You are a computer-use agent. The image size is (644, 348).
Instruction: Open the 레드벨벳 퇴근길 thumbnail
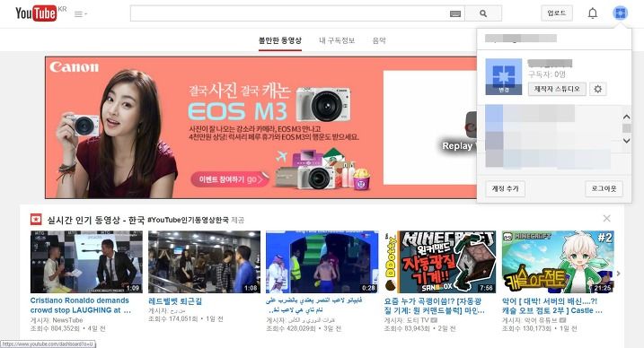[204, 262]
